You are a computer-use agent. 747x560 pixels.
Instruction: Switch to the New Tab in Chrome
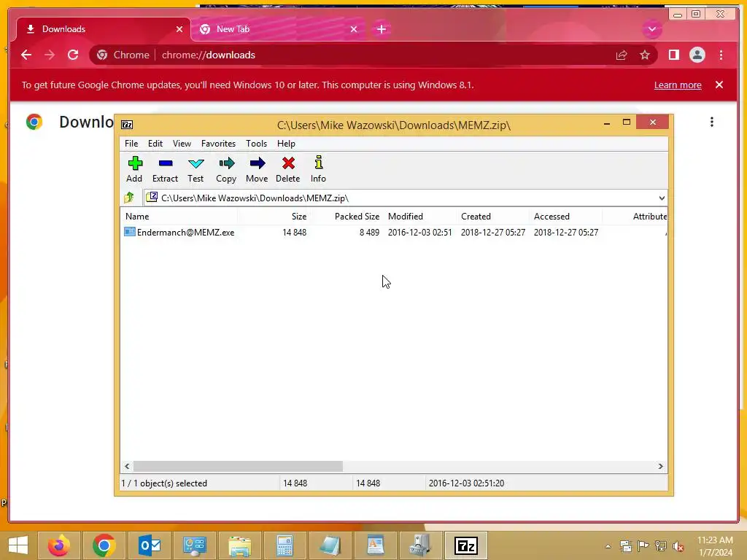pyautogui.click(x=278, y=29)
